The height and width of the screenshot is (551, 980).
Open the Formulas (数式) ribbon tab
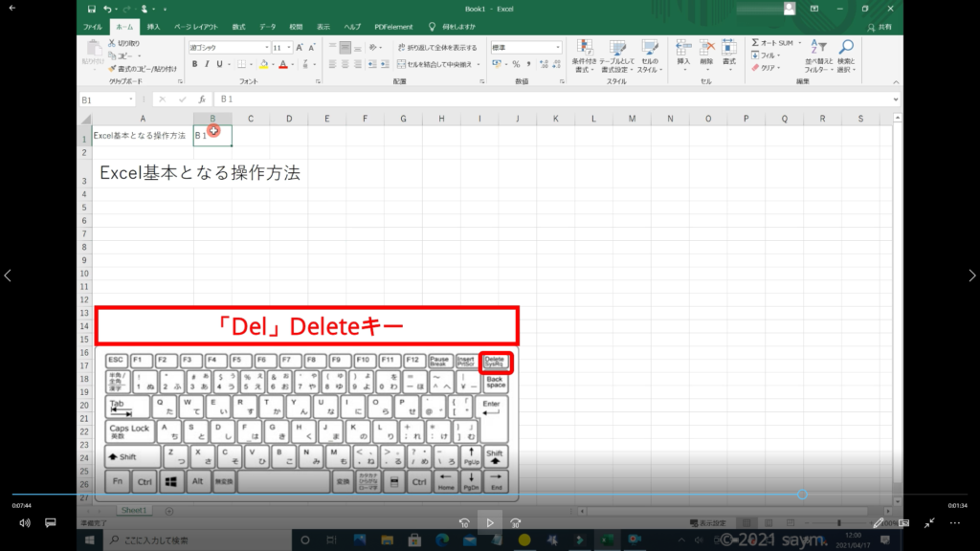(238, 27)
